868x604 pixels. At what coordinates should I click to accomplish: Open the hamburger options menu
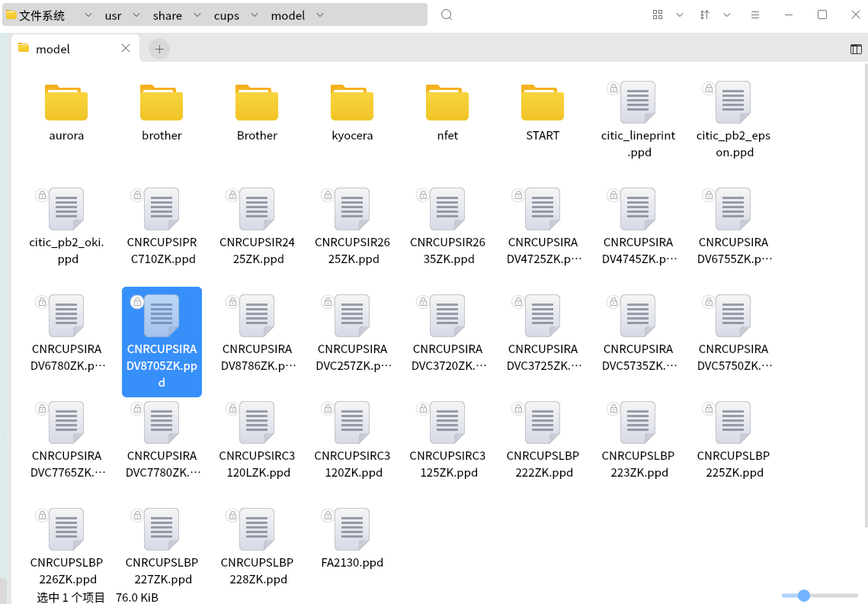click(754, 15)
